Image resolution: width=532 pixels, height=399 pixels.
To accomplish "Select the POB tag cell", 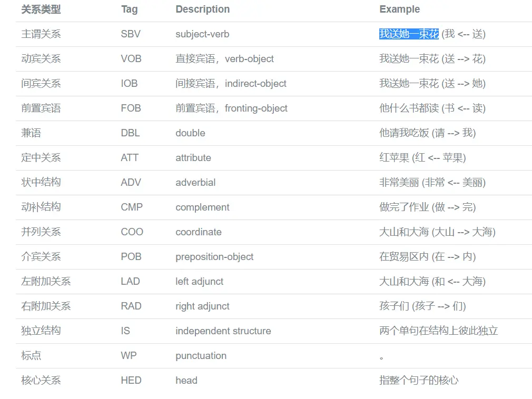I will point(131,257).
